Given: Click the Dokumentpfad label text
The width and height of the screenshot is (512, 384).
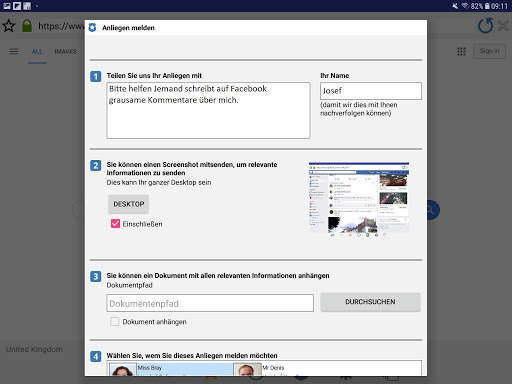Looking at the screenshot, I should pyautogui.click(x=129, y=285).
